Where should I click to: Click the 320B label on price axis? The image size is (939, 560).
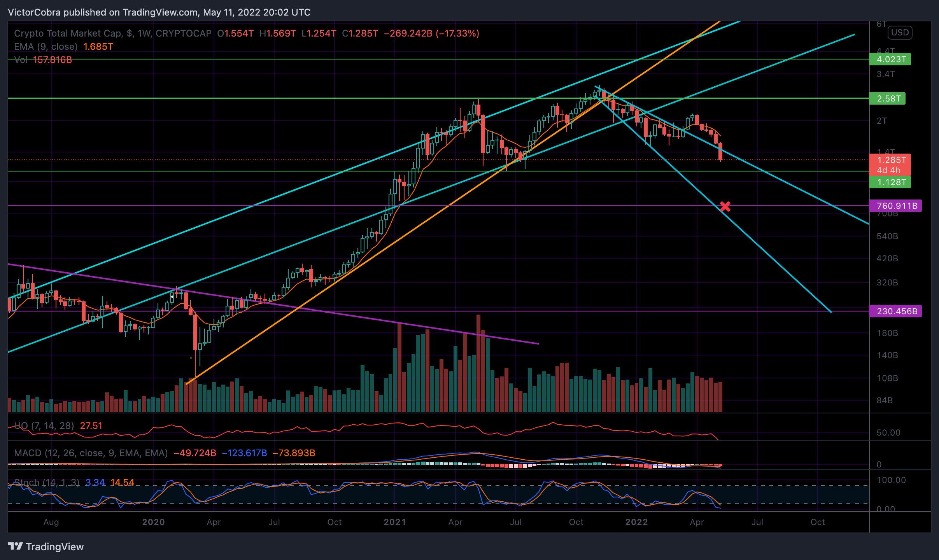tap(887, 283)
